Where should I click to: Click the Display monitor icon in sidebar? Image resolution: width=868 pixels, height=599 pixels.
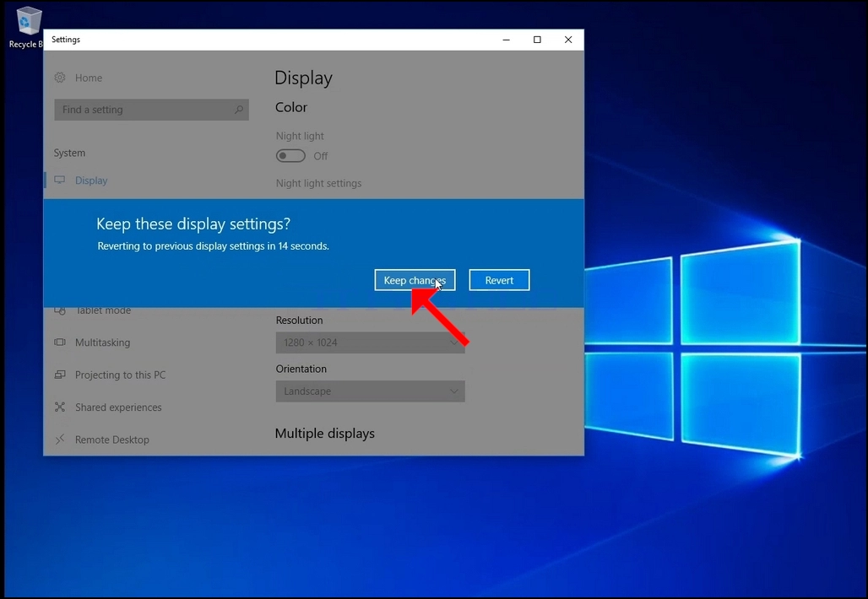[x=60, y=180]
